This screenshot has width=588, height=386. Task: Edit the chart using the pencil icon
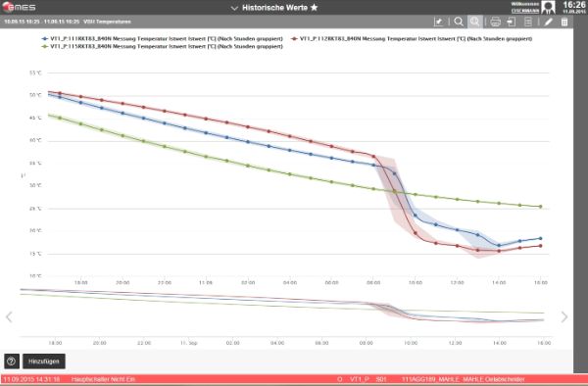point(548,22)
